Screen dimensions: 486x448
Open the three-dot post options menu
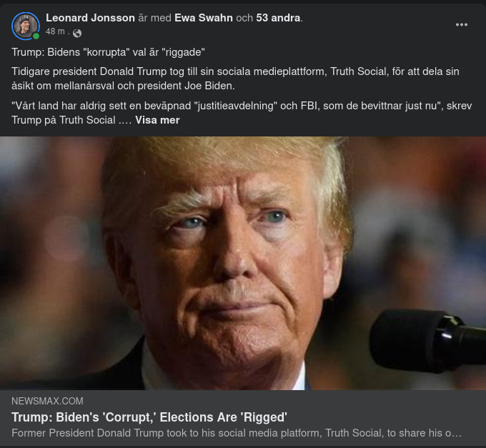point(461,25)
